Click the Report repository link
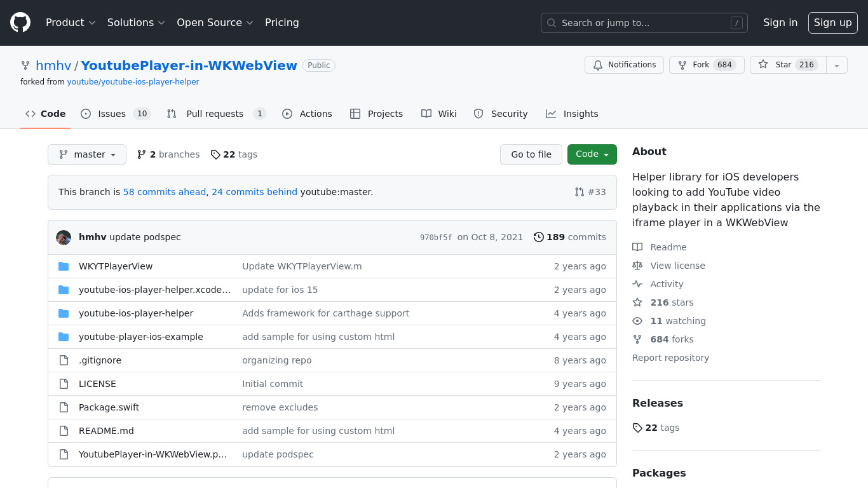 [x=670, y=358]
